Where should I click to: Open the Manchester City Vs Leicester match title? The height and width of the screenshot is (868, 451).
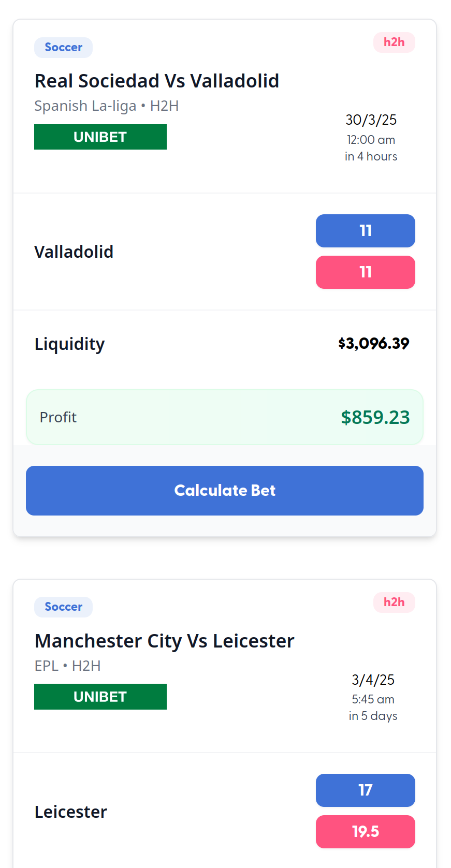[x=164, y=641]
